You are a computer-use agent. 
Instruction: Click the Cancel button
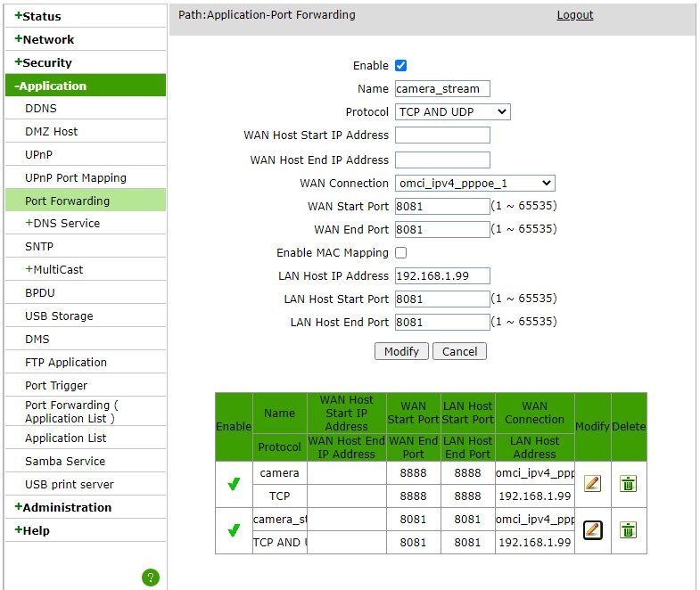click(459, 351)
